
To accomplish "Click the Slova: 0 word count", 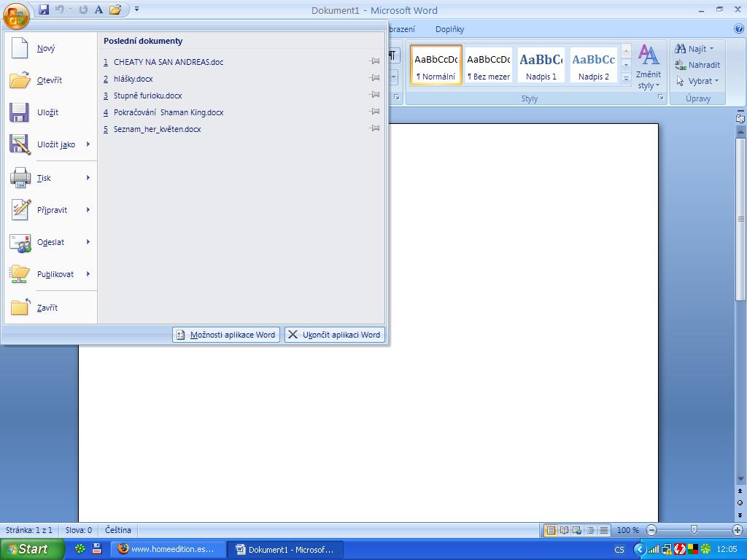I will [x=79, y=529].
